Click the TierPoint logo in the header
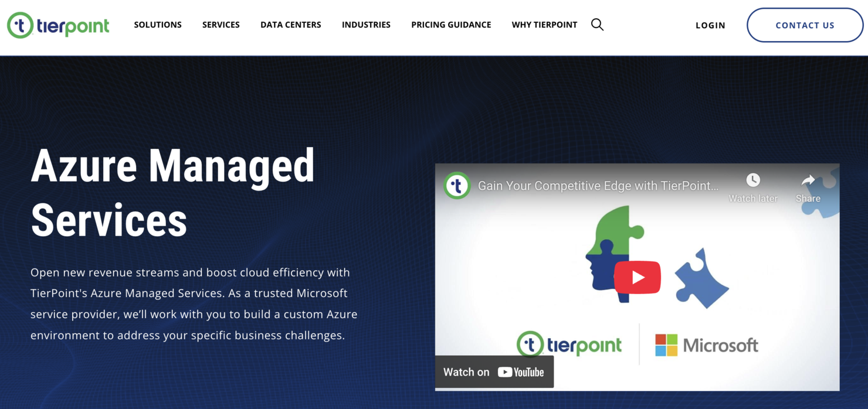The width and height of the screenshot is (868, 409). coord(57,25)
